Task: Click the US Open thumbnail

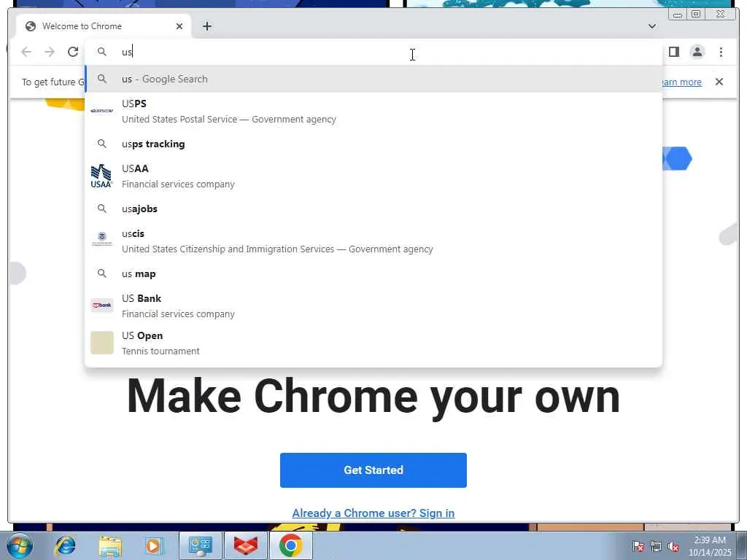Action: click(102, 343)
